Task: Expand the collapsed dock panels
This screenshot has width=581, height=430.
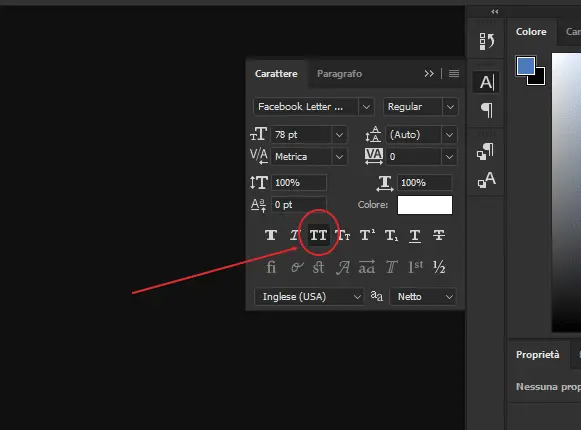Action: coord(495,12)
